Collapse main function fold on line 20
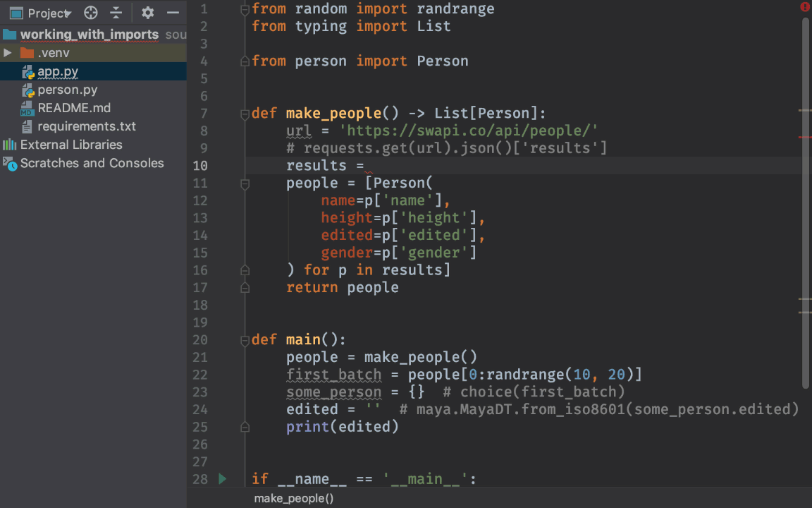Viewport: 812px width, 508px height. (245, 341)
